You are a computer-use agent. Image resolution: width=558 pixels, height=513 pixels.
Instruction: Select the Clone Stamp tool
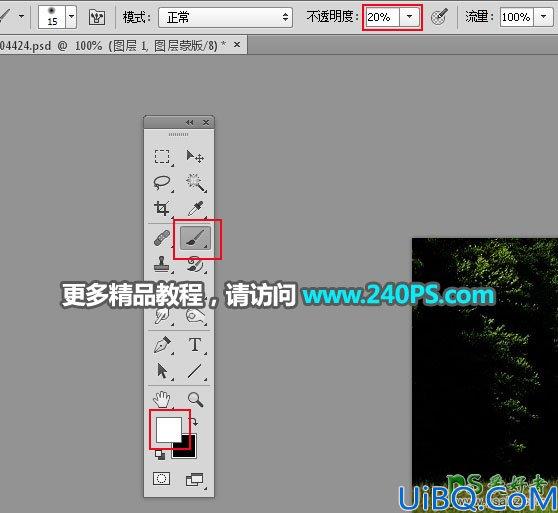tap(162, 264)
